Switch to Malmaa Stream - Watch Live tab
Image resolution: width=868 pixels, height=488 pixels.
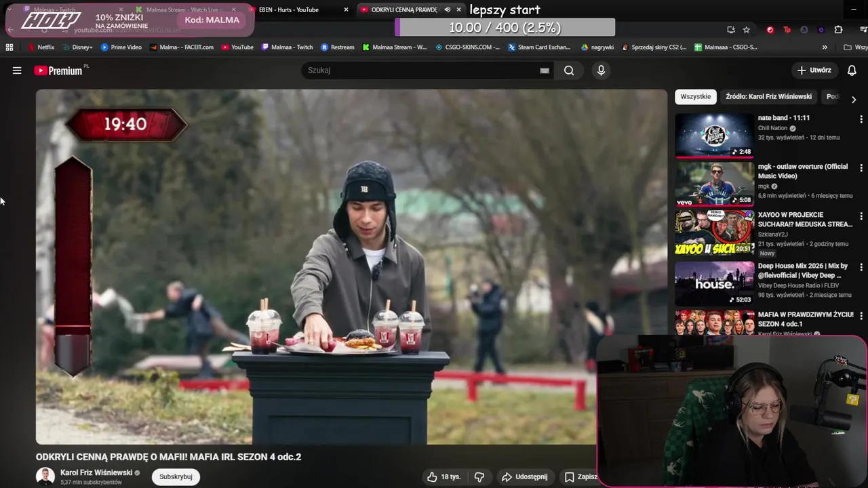click(183, 9)
